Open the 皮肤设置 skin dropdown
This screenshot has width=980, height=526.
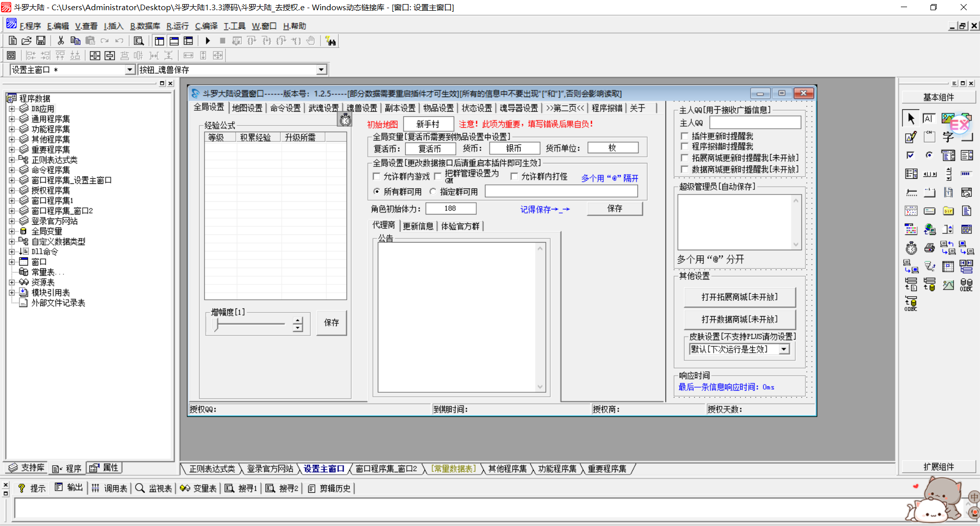783,349
